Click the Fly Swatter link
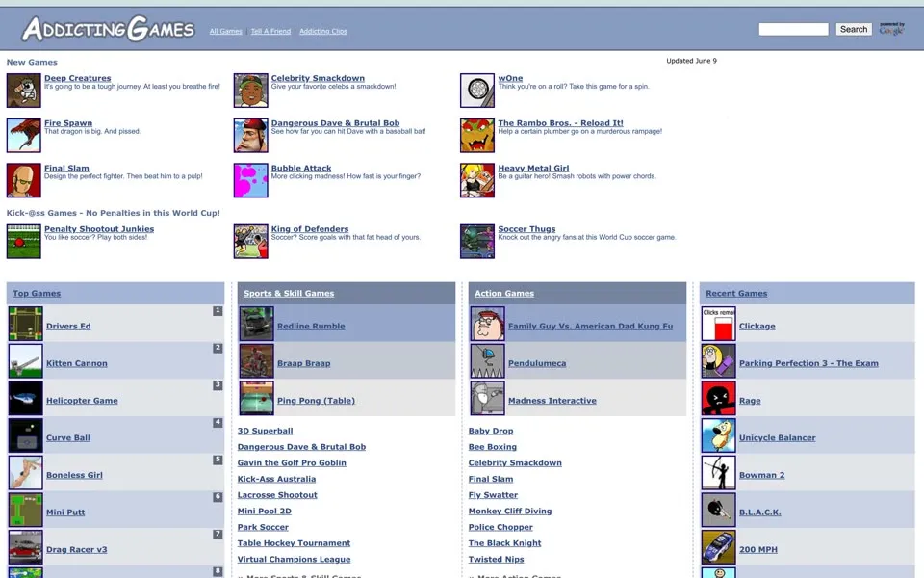The height and width of the screenshot is (578, 924). tap(493, 495)
